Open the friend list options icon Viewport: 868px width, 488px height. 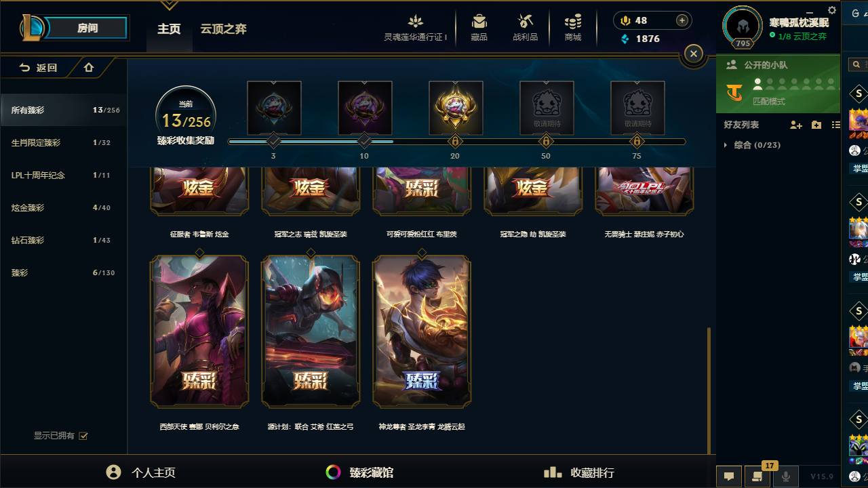pyautogui.click(x=836, y=125)
